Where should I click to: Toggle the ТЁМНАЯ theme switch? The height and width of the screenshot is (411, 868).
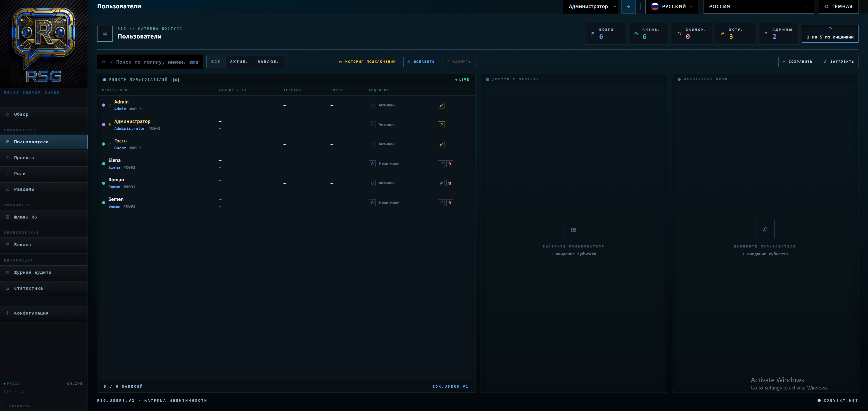[838, 6]
